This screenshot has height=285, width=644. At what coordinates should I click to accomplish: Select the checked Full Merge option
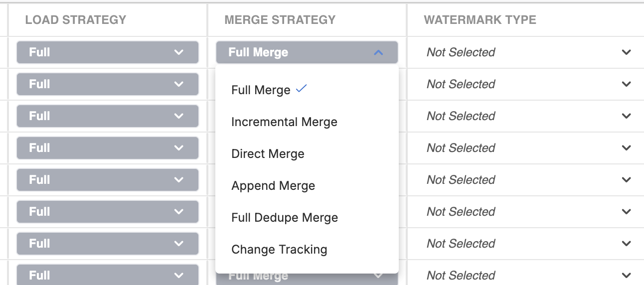click(261, 90)
